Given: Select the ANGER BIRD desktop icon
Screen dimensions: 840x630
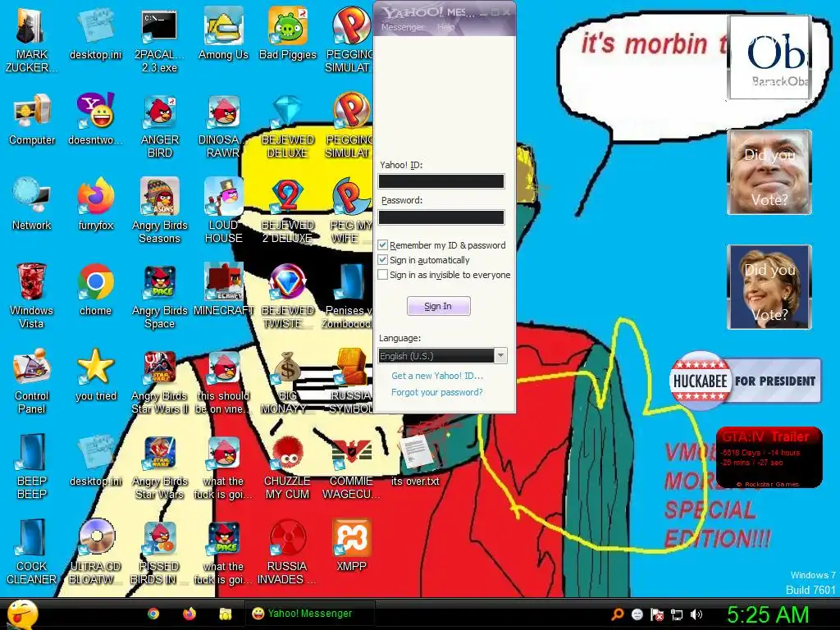Looking at the screenshot, I should (x=160, y=125).
